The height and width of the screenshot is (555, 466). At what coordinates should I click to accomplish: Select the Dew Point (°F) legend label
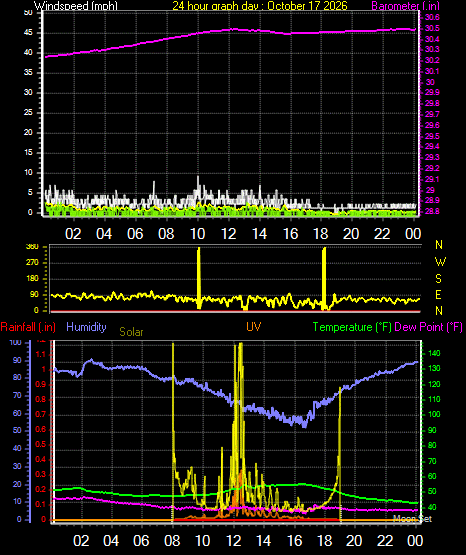coord(428,327)
